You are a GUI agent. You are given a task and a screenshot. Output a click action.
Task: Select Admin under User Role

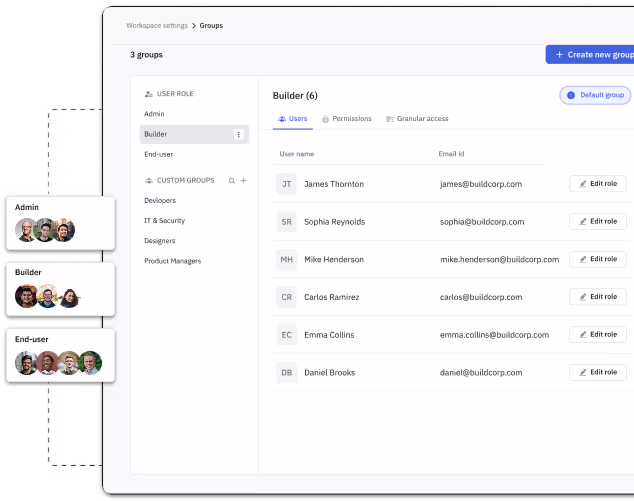pyautogui.click(x=154, y=114)
